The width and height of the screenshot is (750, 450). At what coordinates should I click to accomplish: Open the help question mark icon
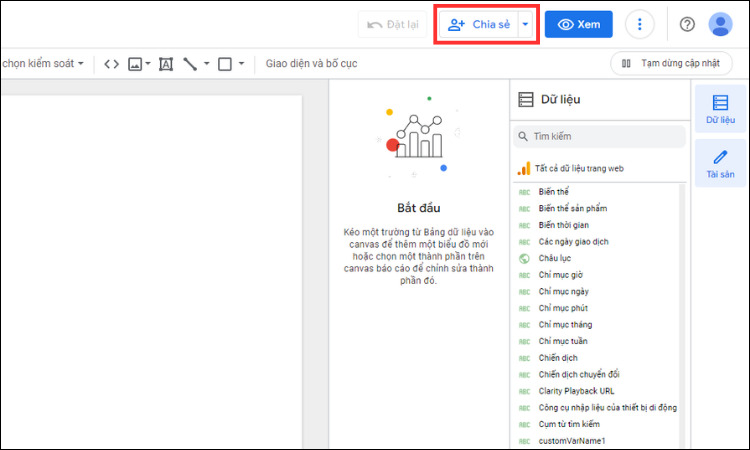coord(687,24)
